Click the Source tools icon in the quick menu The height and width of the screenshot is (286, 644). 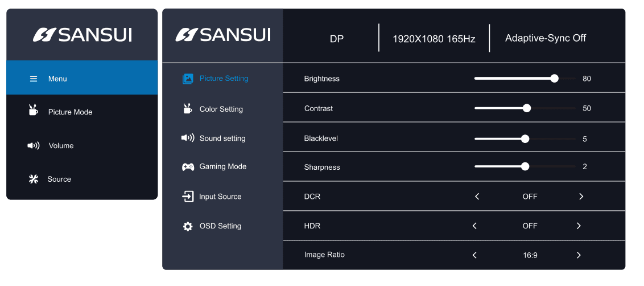[33, 179]
